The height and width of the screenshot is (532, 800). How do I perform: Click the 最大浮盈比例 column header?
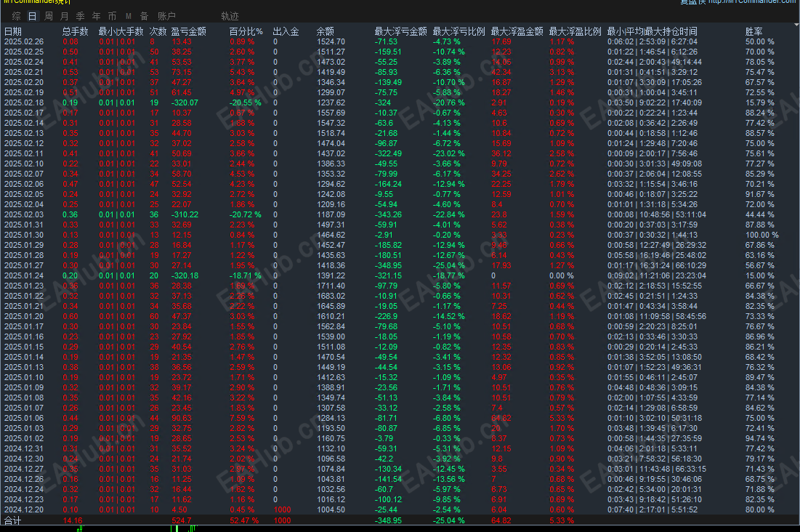[x=575, y=32]
